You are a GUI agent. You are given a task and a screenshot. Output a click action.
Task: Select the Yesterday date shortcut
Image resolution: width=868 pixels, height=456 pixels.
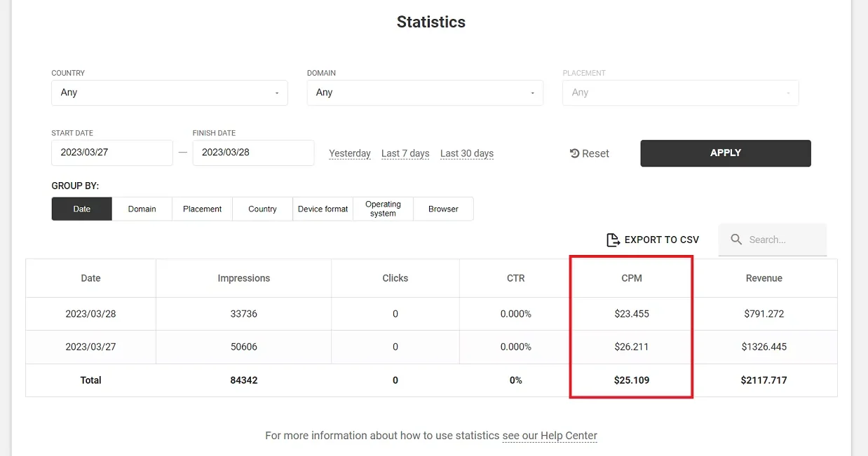coord(350,153)
